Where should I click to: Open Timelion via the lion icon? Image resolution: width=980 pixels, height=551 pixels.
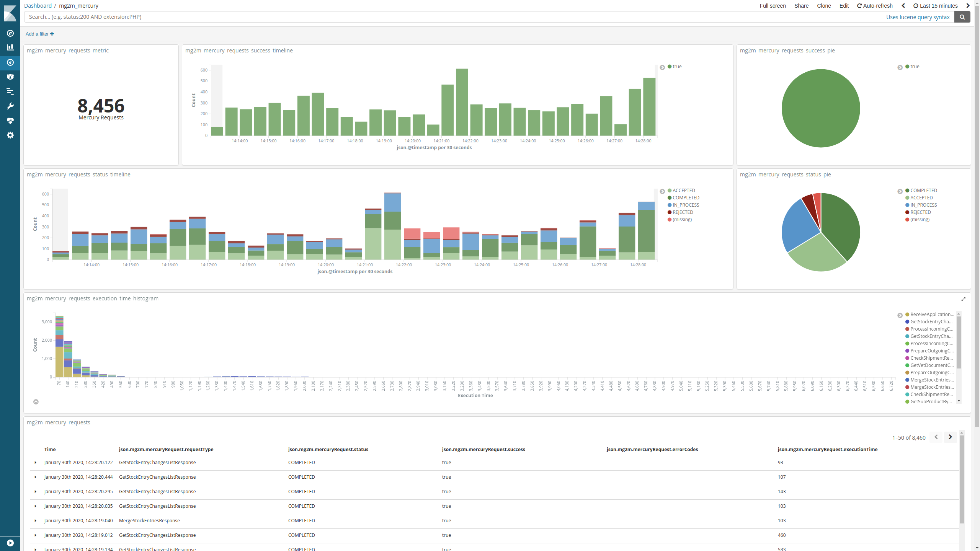click(10, 77)
